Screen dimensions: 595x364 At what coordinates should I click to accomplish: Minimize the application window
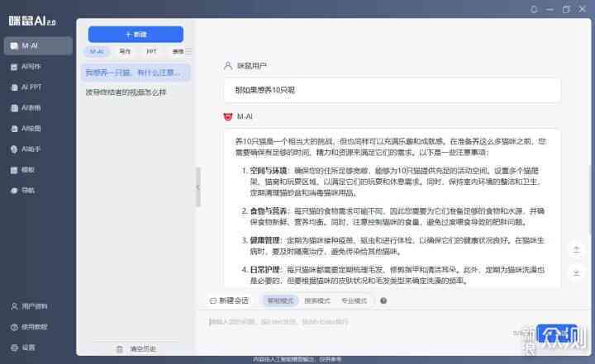[550, 9]
